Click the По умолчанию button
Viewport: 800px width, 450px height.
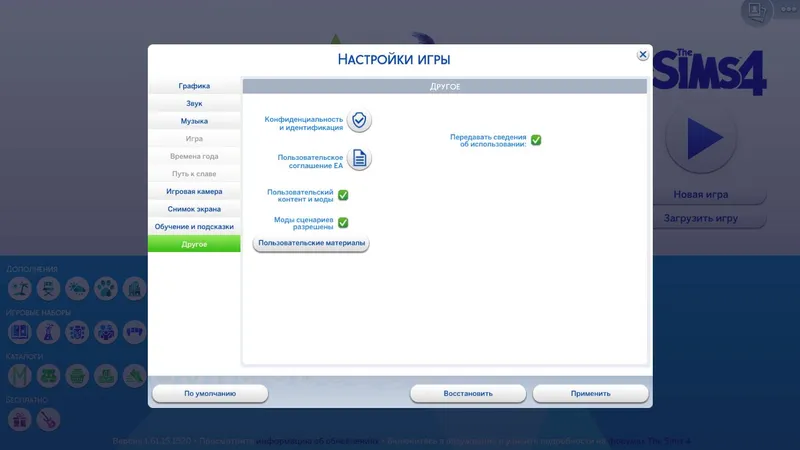(210, 393)
